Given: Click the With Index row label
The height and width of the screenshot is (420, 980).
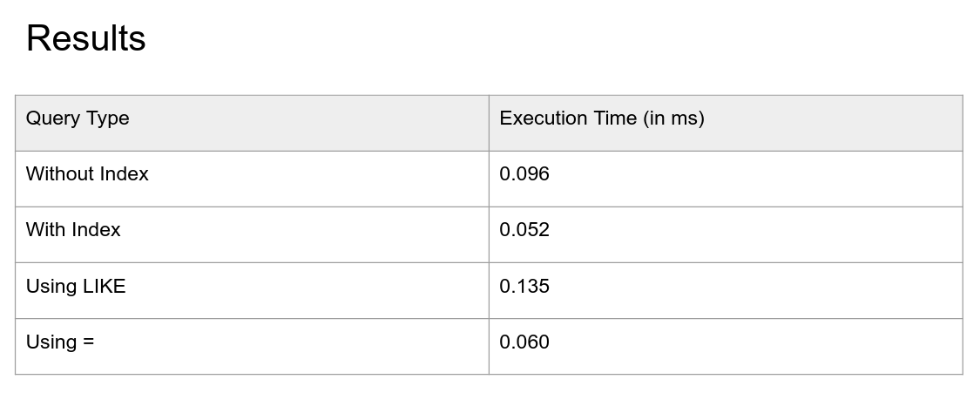Looking at the screenshot, I should pos(73,230).
